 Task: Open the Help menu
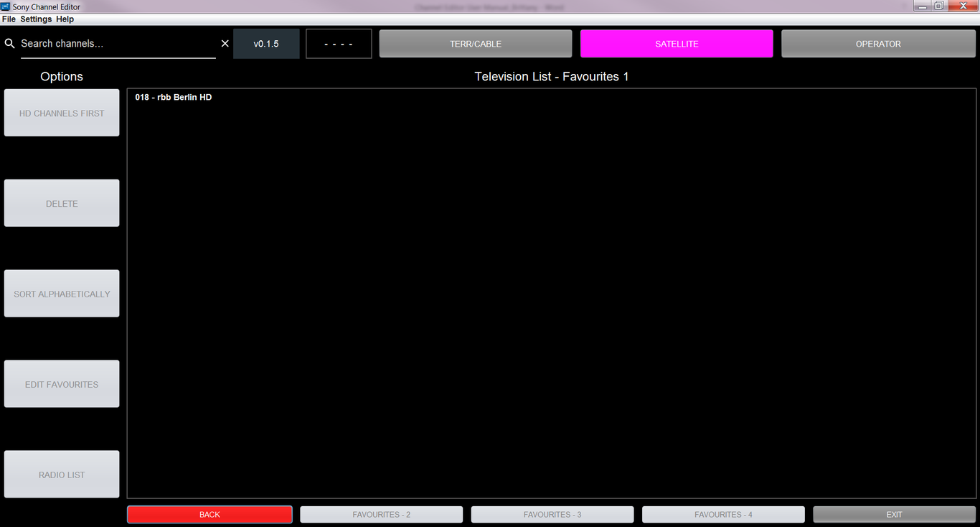pos(65,19)
